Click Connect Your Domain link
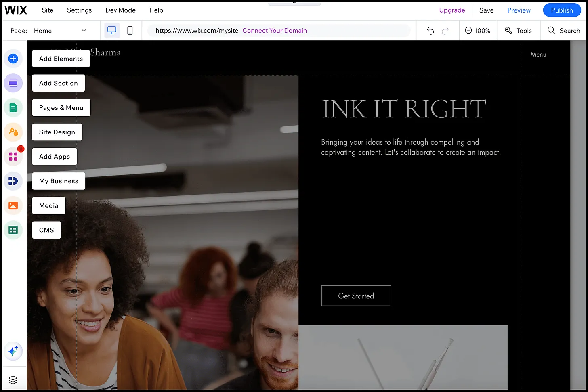 [275, 31]
